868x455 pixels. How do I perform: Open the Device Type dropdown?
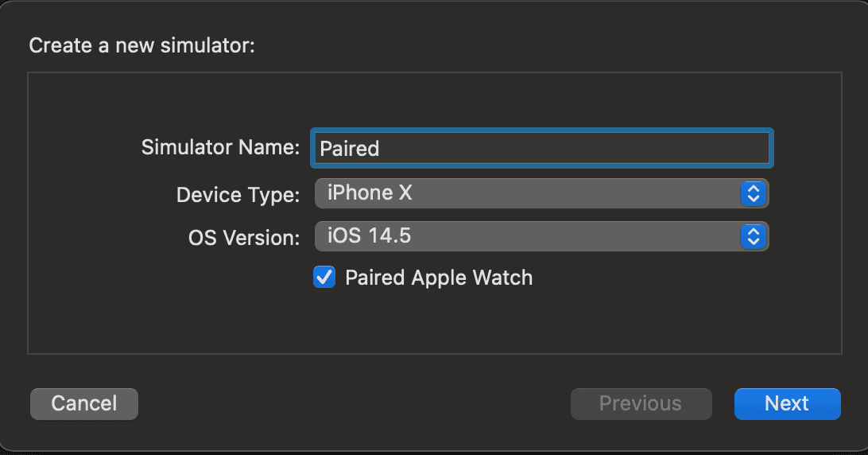coord(541,193)
